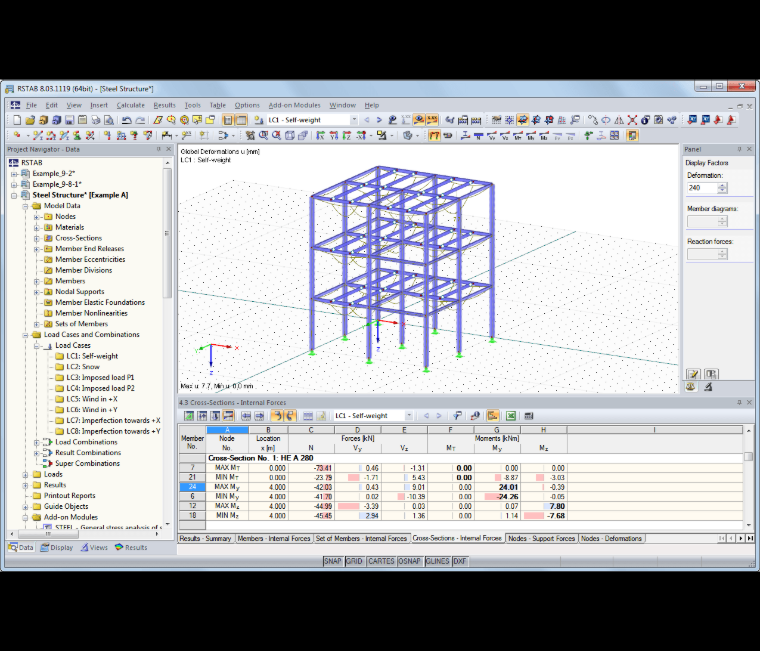Switch to Results - Summary tab
This screenshot has width=760, height=651.
tap(206, 538)
